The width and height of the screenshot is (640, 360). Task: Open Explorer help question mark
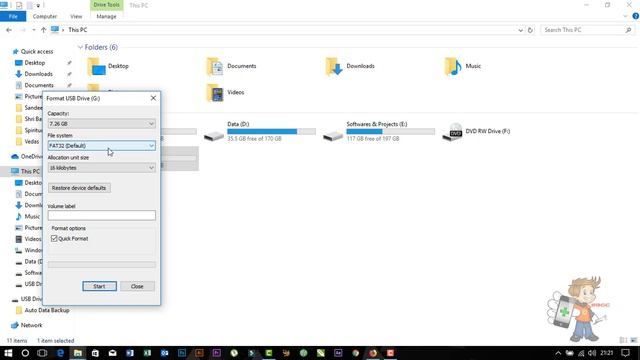coord(636,16)
